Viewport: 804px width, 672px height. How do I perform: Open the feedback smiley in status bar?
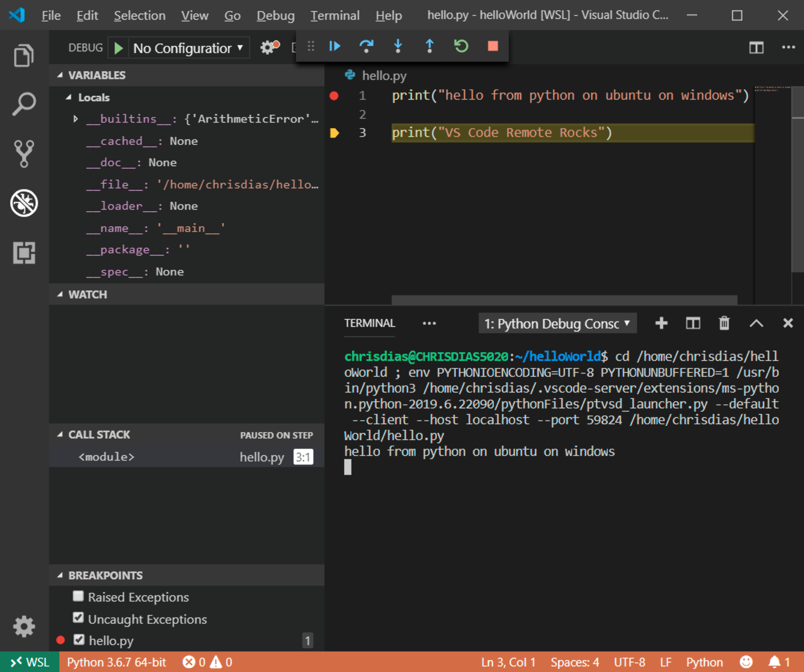[x=746, y=662]
